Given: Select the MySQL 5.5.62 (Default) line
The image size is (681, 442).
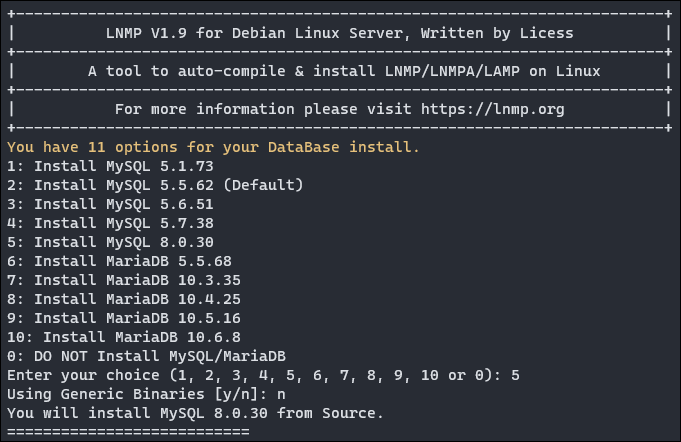Looking at the screenshot, I should point(154,185).
